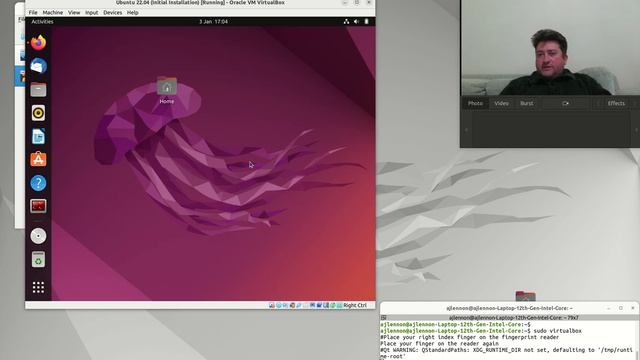Switch webcam app to Video mode
Viewport: 640px width, 360px height.
pyautogui.click(x=501, y=103)
